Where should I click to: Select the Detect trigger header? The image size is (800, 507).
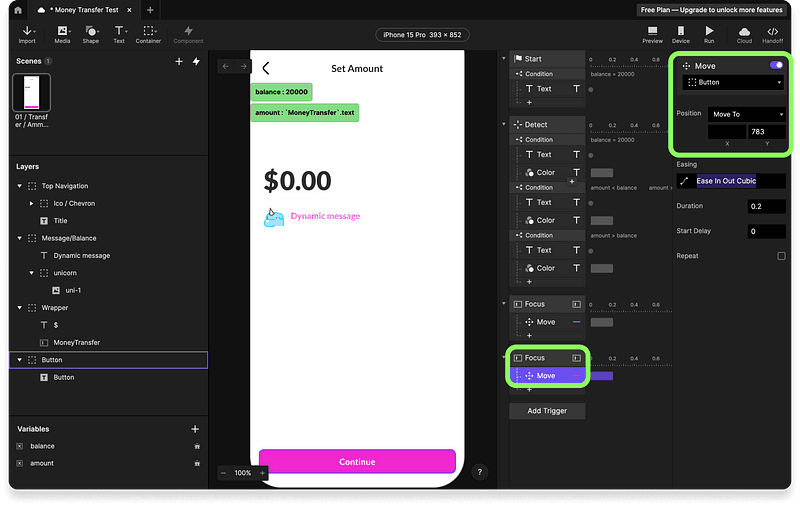pyautogui.click(x=547, y=124)
